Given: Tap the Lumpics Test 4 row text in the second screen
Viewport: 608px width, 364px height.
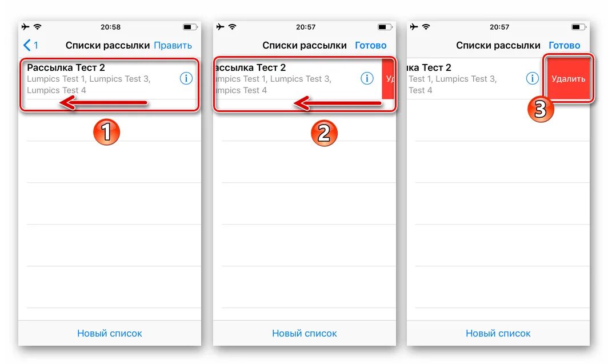Looking at the screenshot, I should click(241, 90).
